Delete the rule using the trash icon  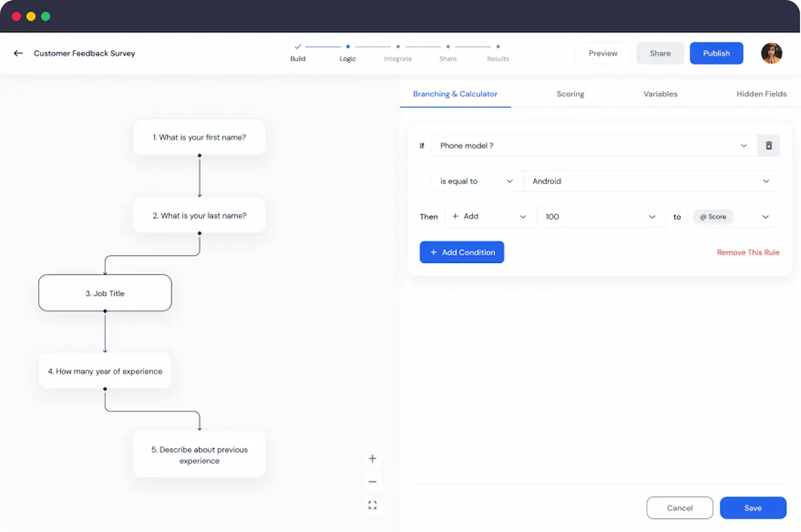click(x=768, y=146)
